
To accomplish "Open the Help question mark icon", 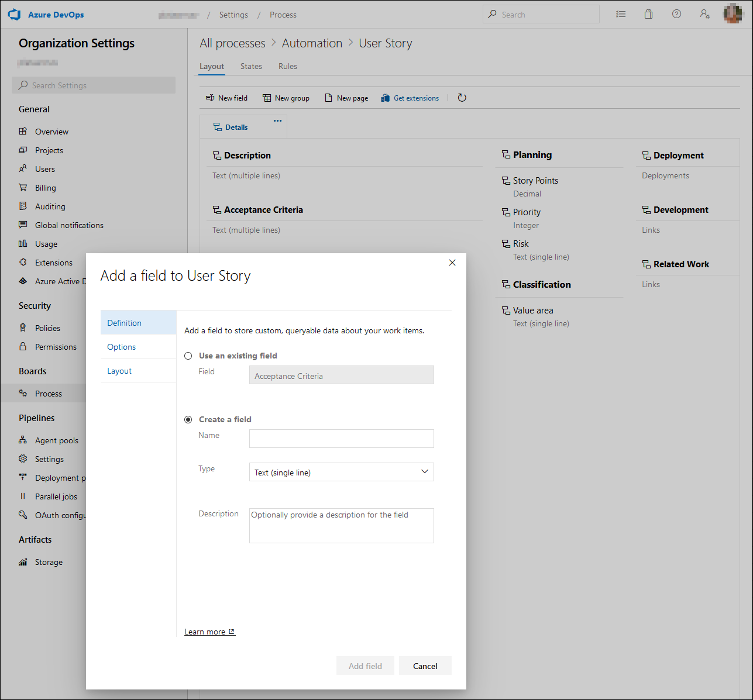I will (676, 14).
